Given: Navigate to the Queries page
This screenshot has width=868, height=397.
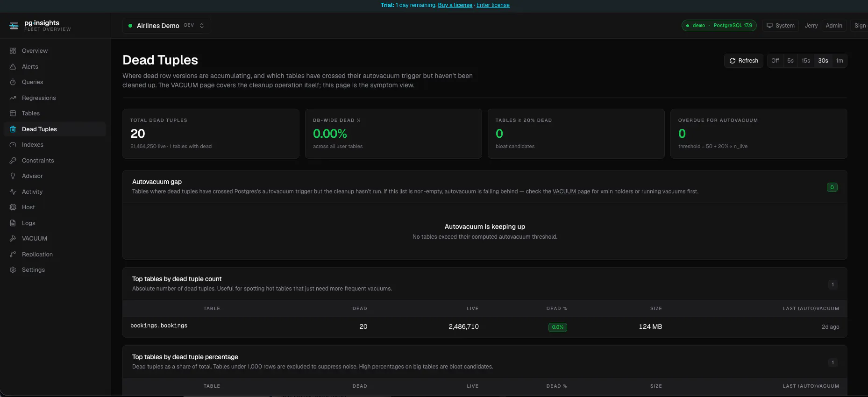Looking at the screenshot, I should tap(55, 82).
